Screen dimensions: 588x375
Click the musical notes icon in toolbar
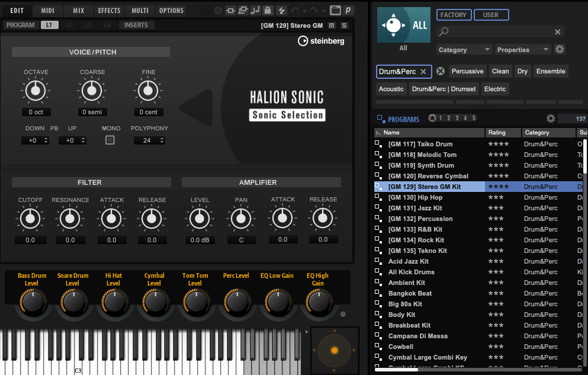point(255,11)
